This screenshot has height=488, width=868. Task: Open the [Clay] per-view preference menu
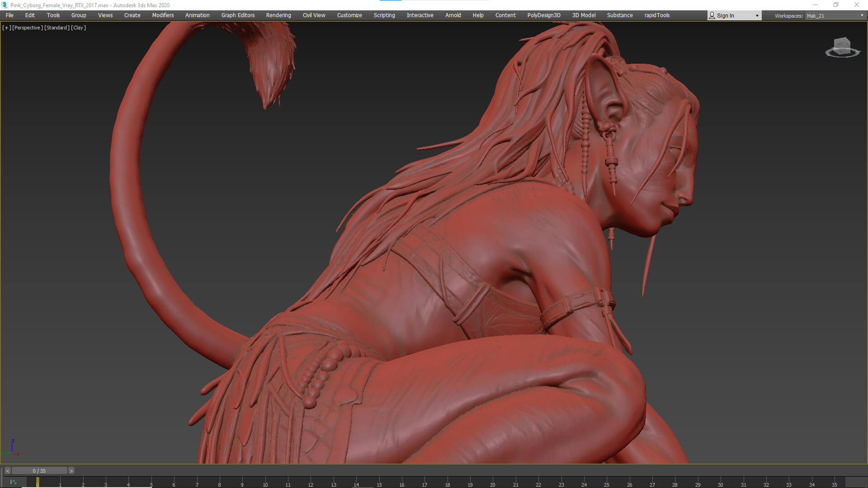[x=78, y=28]
